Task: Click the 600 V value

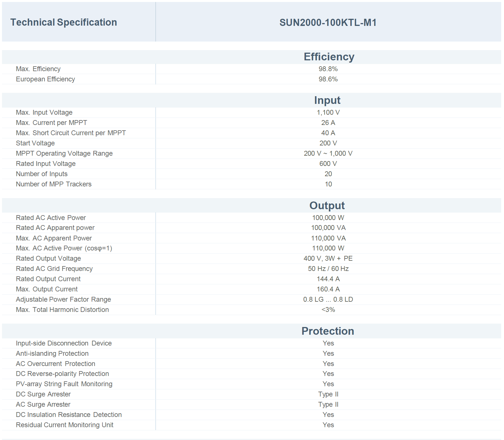Action: coord(328,164)
